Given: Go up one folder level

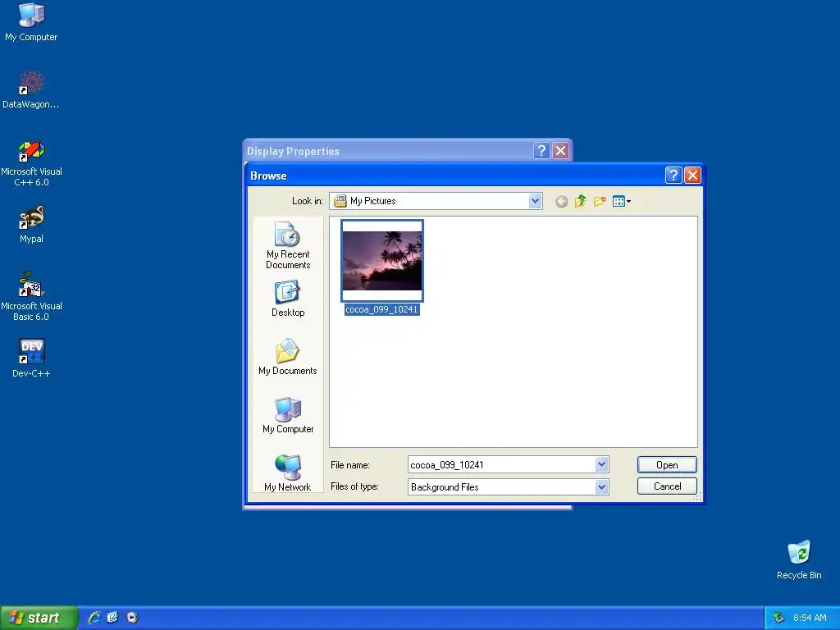Looking at the screenshot, I should [580, 202].
